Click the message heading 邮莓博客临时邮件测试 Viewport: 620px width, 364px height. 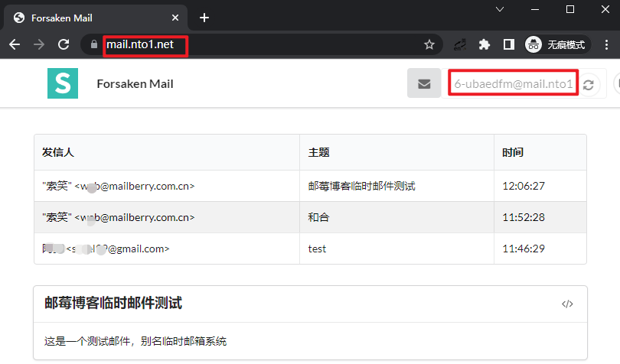pos(113,303)
